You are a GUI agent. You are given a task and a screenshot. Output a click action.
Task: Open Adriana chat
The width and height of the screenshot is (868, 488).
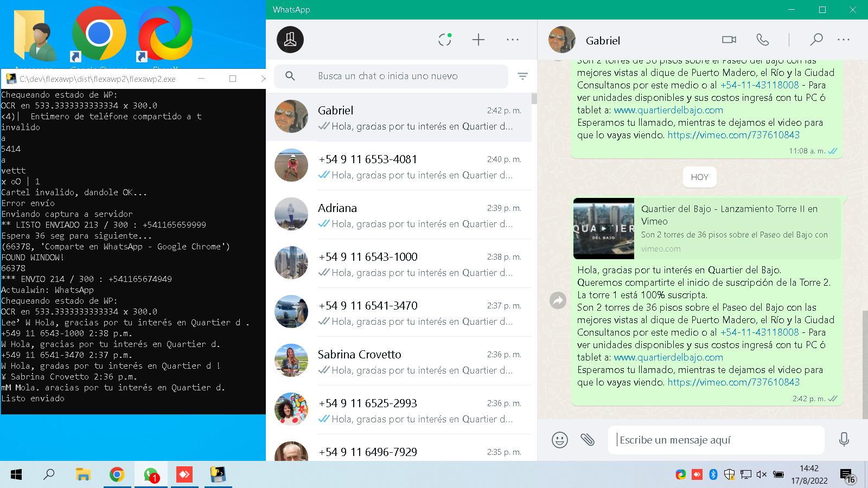[x=399, y=215]
